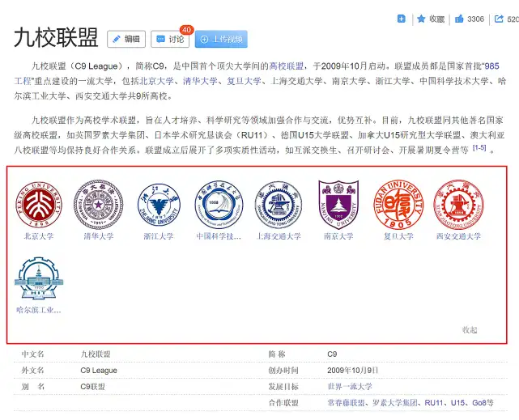Click the star 收藏 favorite icon
The height and width of the screenshot is (420, 519).
(421, 19)
